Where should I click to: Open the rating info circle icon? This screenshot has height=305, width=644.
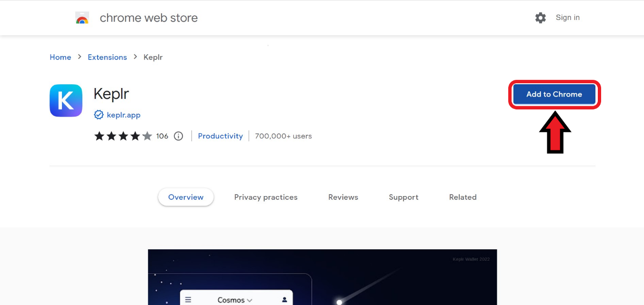(178, 136)
